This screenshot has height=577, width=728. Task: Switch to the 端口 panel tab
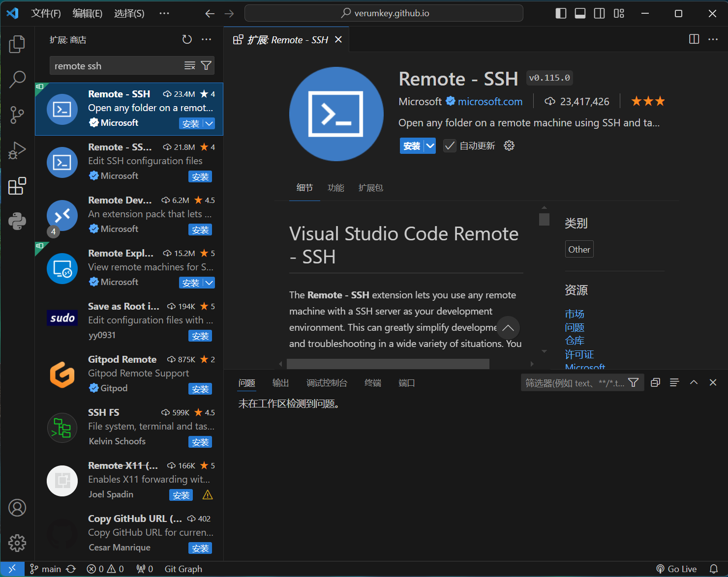click(x=407, y=383)
